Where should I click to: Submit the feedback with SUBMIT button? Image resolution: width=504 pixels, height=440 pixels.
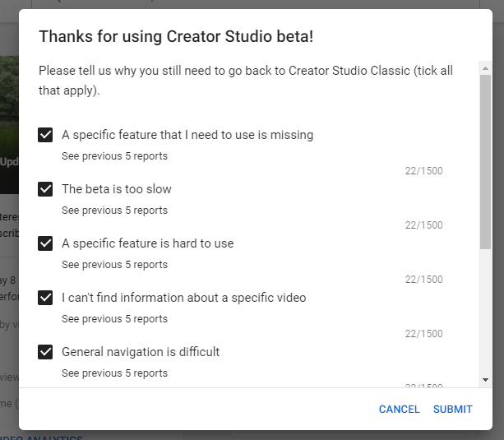coord(452,409)
